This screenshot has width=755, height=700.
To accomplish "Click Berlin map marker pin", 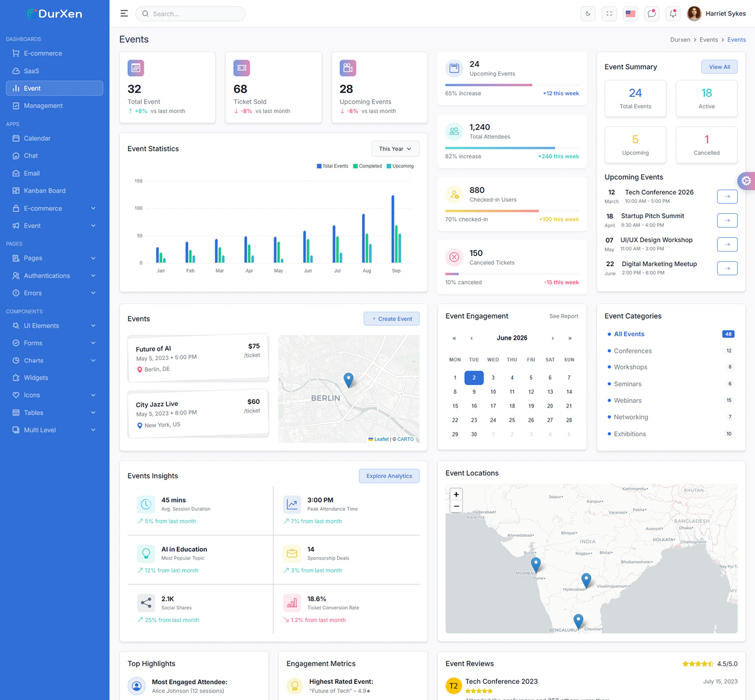I will click(x=349, y=380).
